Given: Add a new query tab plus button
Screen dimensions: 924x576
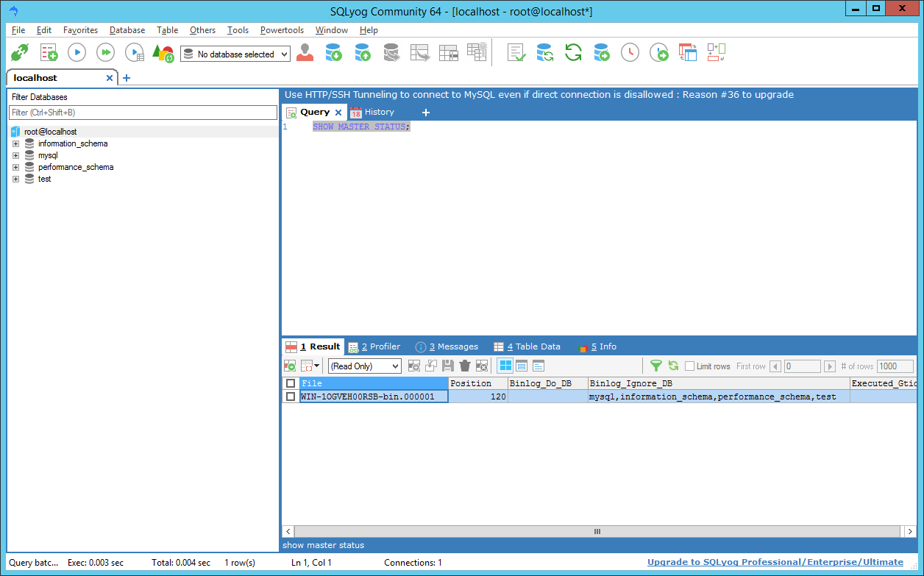Looking at the screenshot, I should coord(425,113).
